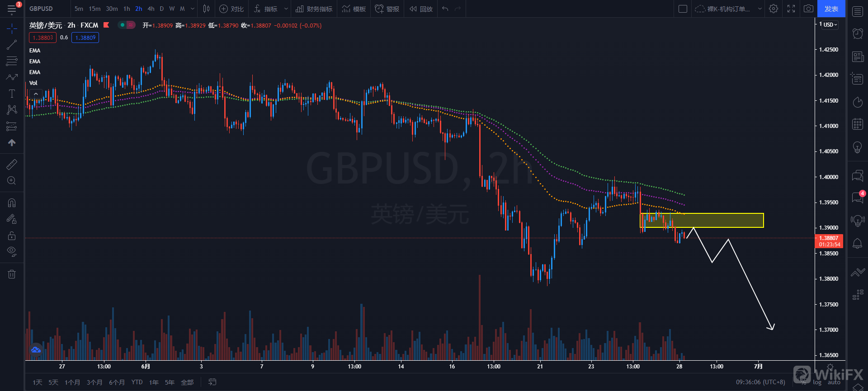Click the measure ruler tool
The height and width of the screenshot is (391, 868).
tap(12, 165)
